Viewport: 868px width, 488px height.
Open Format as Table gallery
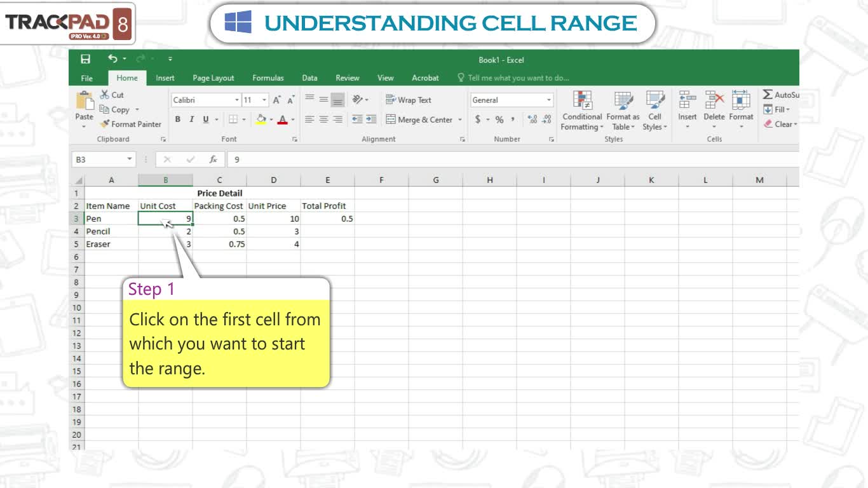coord(623,111)
